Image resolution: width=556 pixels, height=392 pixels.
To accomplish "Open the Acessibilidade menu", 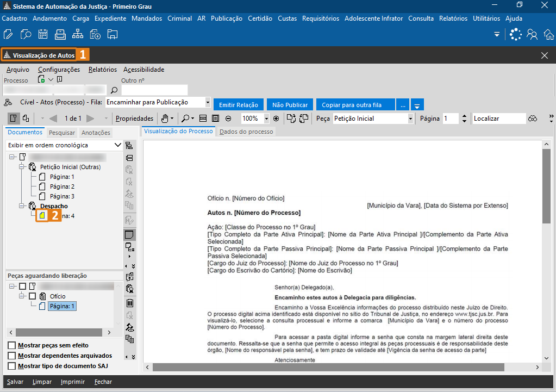I will (143, 70).
